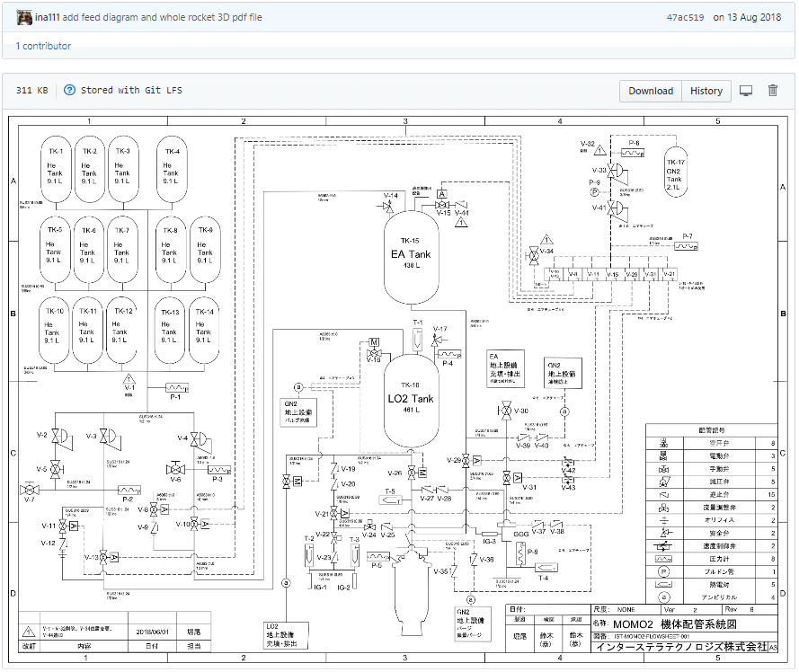Click the T-1 thermocouple symbol
This screenshot has height=672, width=799.
[x=417, y=339]
